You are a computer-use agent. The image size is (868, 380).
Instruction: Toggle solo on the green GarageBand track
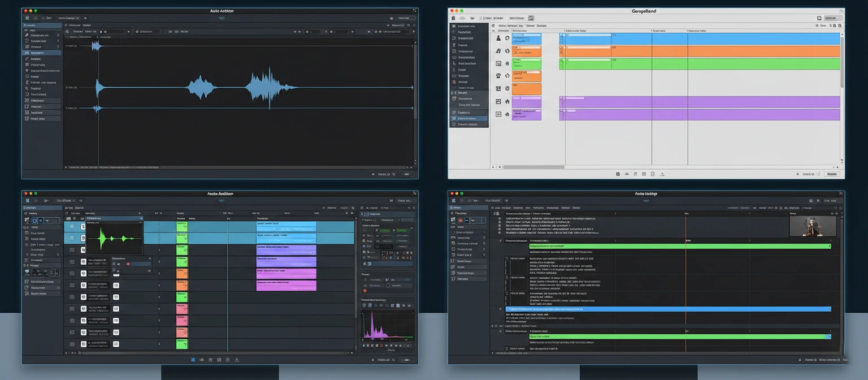(507, 63)
